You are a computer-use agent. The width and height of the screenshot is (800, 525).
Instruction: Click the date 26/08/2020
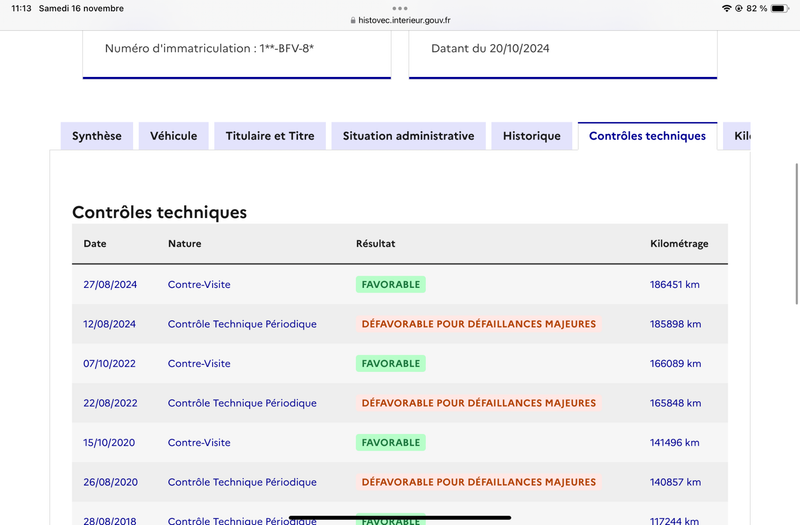coord(110,482)
